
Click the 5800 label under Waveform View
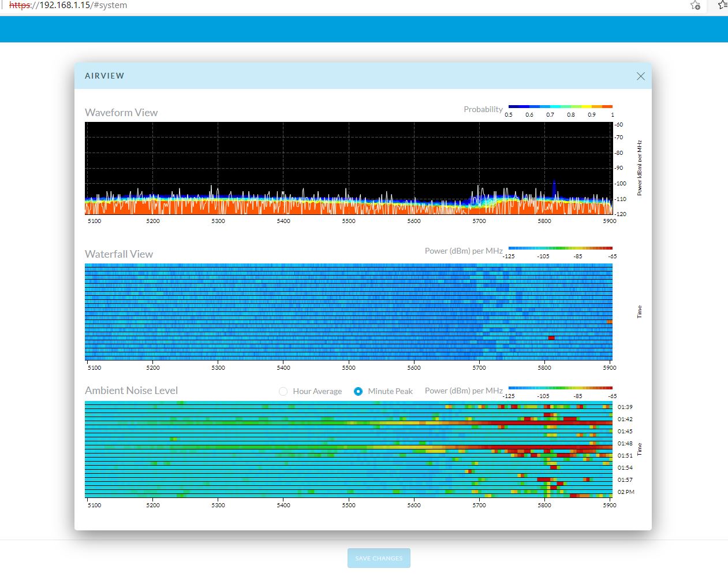click(544, 221)
